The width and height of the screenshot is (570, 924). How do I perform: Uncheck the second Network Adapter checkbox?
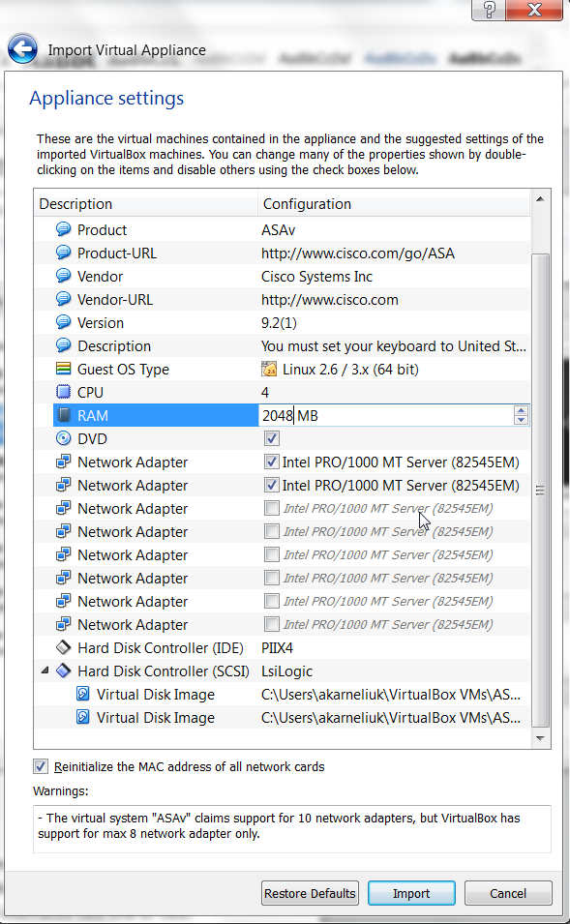point(272,485)
